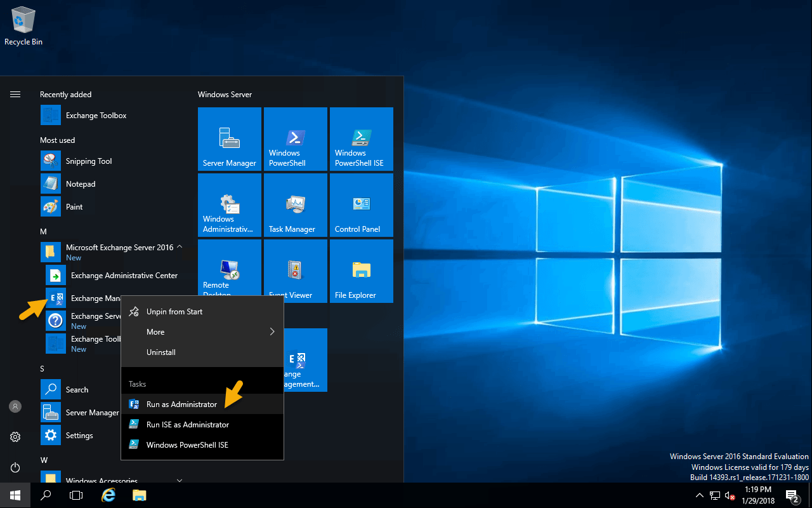Click the Start button on taskbar
Image resolution: width=812 pixels, height=508 pixels.
point(15,495)
